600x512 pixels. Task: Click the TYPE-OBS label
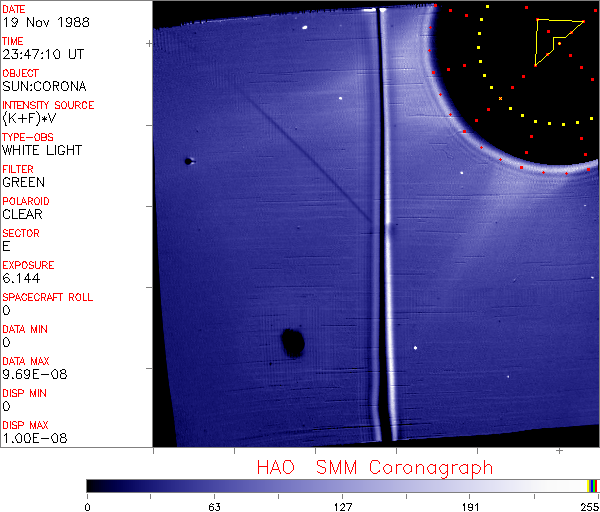tap(28, 137)
